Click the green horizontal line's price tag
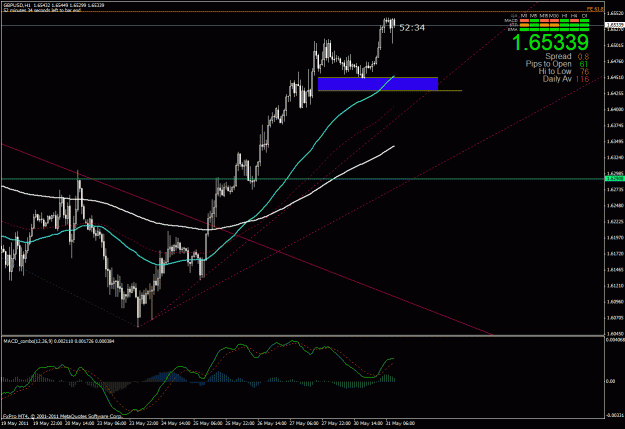The height and width of the screenshot is (429, 625). [x=615, y=179]
